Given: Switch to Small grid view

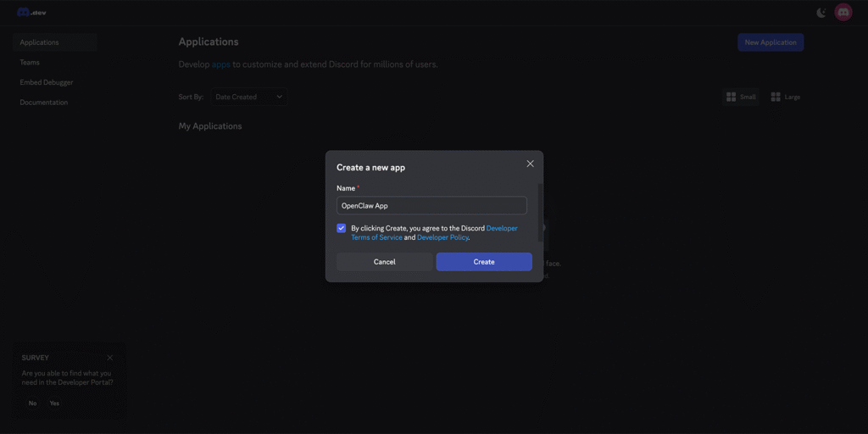Looking at the screenshot, I should click(x=741, y=97).
